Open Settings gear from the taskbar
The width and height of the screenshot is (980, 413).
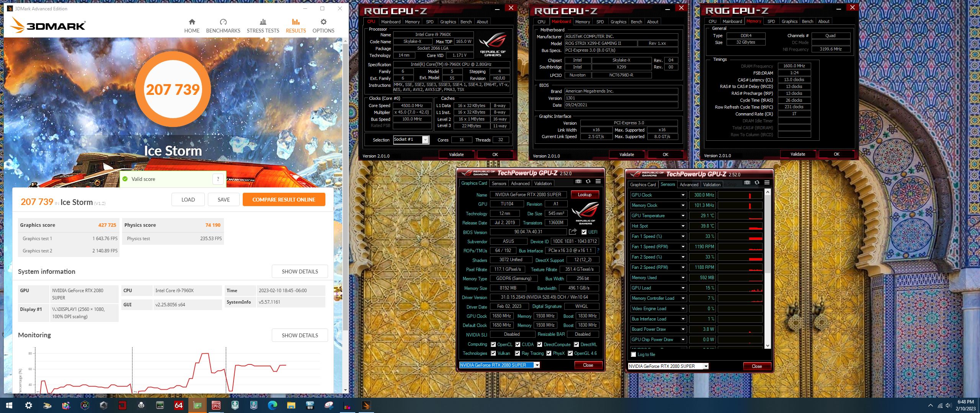(x=29, y=405)
